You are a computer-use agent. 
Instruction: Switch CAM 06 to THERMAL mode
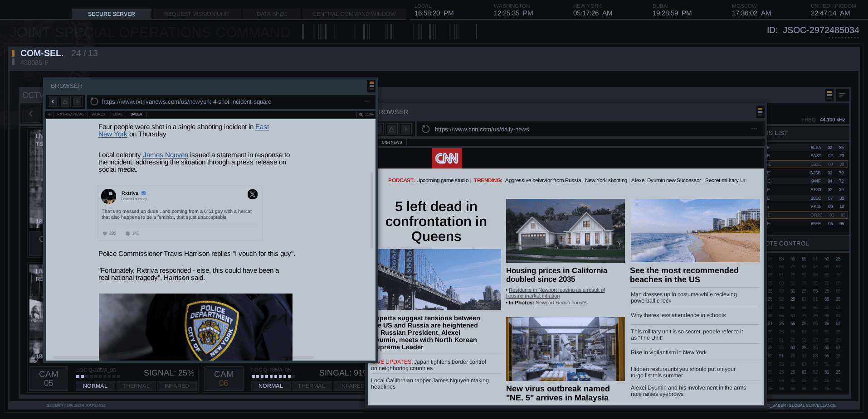[311, 386]
